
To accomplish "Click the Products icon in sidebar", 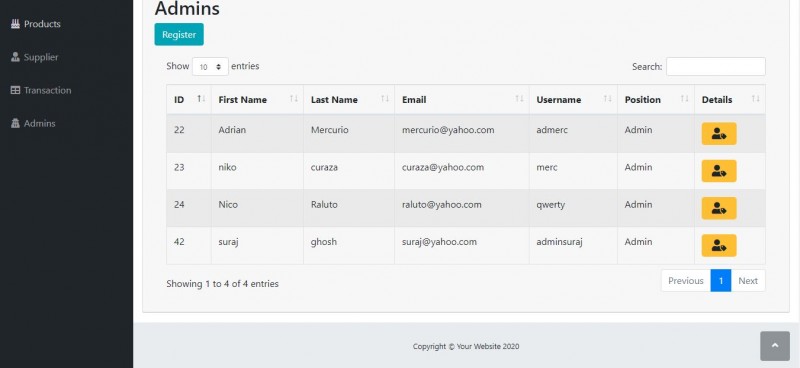I will point(15,24).
